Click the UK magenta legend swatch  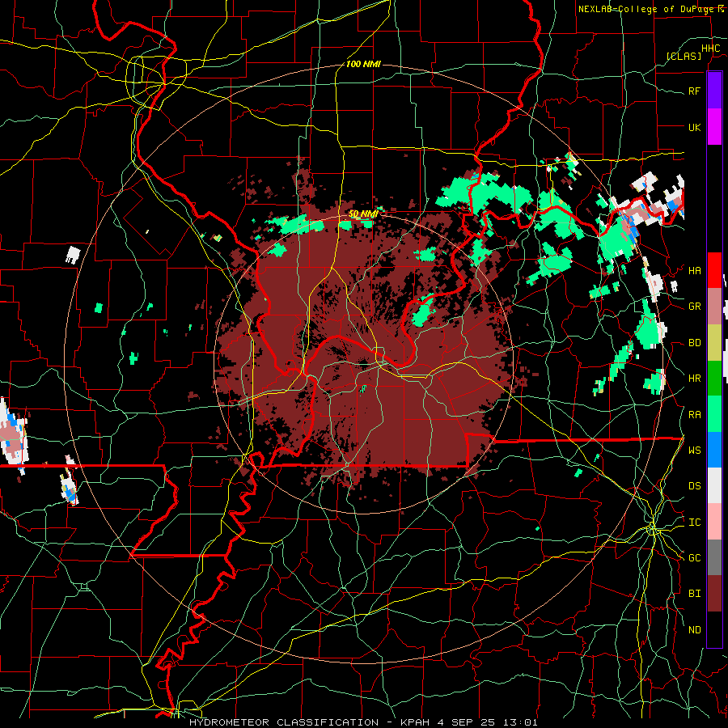(x=714, y=127)
